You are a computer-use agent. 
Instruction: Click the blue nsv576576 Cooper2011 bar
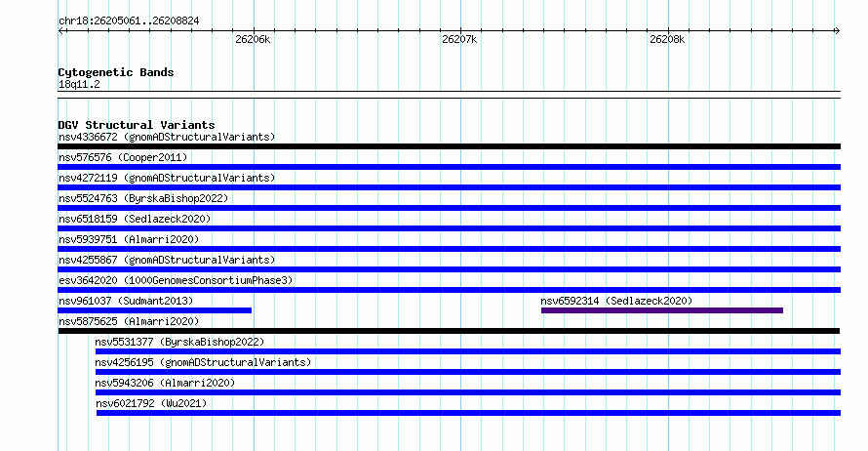click(x=449, y=167)
